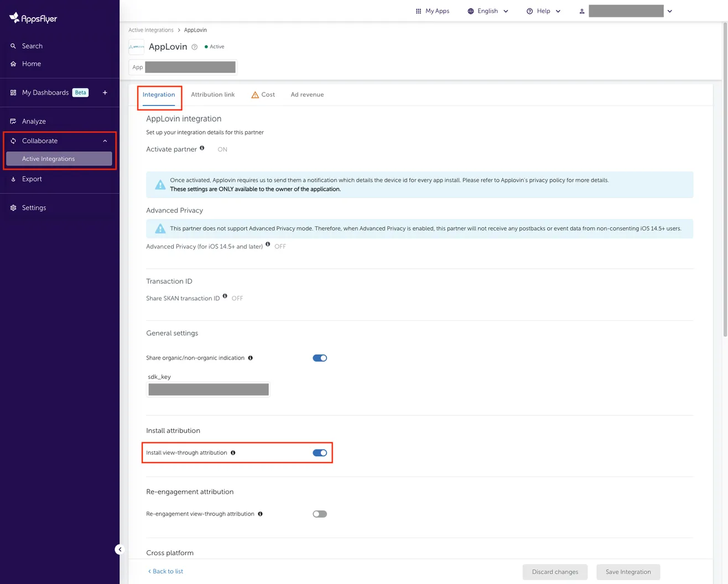The width and height of the screenshot is (728, 584).
Task: Click the Analyze flag icon
Action: [13, 121]
